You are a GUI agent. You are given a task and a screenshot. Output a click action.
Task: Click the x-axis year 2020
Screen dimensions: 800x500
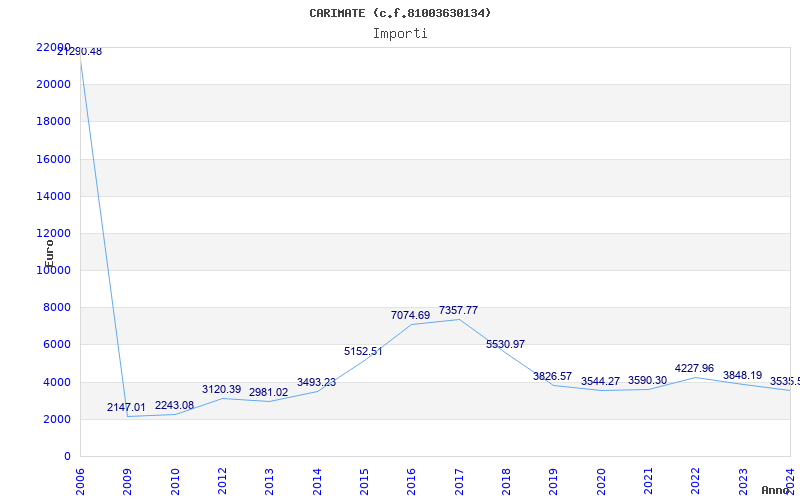point(601,482)
